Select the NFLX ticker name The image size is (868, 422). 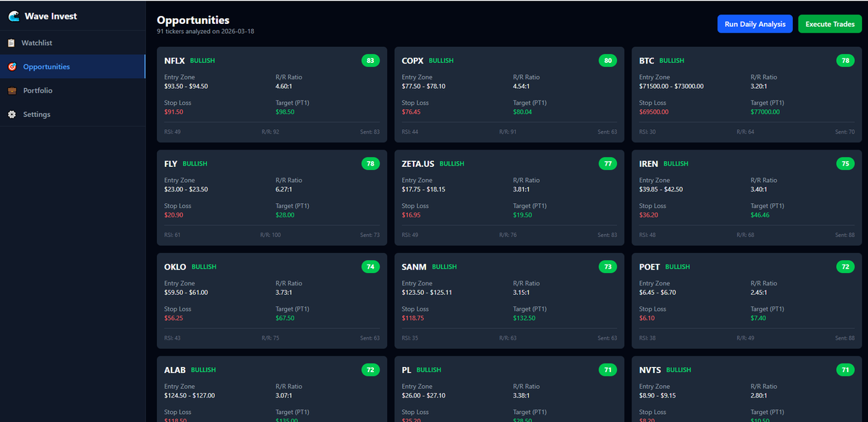175,61
